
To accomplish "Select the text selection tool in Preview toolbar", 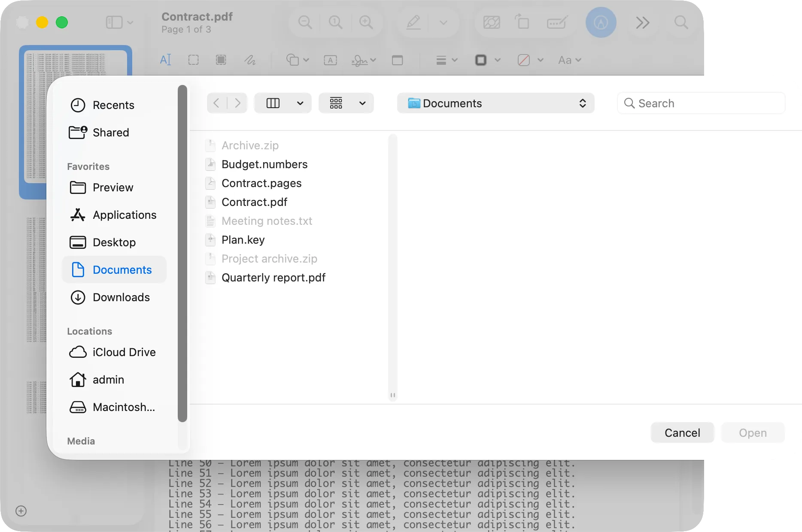I will tap(165, 60).
